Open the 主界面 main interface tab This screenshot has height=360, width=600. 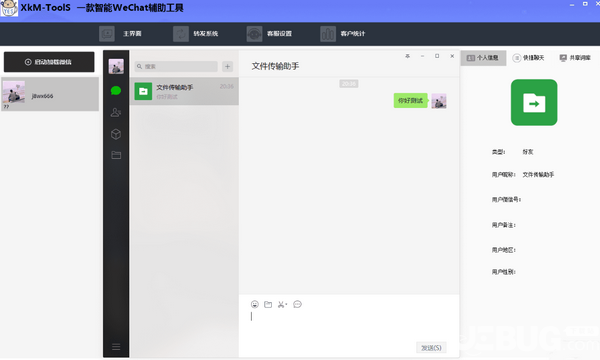(120, 34)
